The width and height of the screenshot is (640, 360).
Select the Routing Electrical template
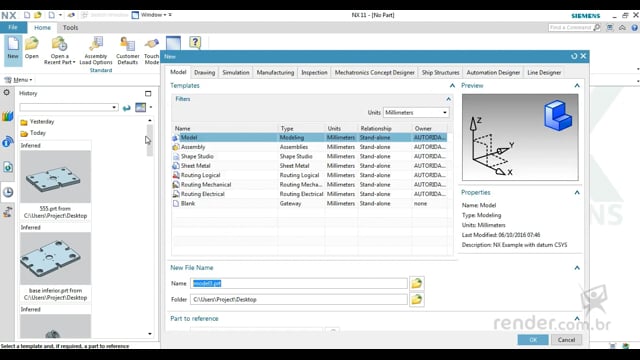[x=309, y=194]
